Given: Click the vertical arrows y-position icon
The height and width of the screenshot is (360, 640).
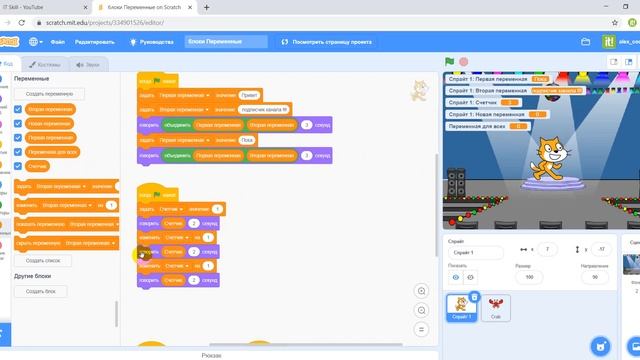Looking at the screenshot, I should [x=577, y=249].
